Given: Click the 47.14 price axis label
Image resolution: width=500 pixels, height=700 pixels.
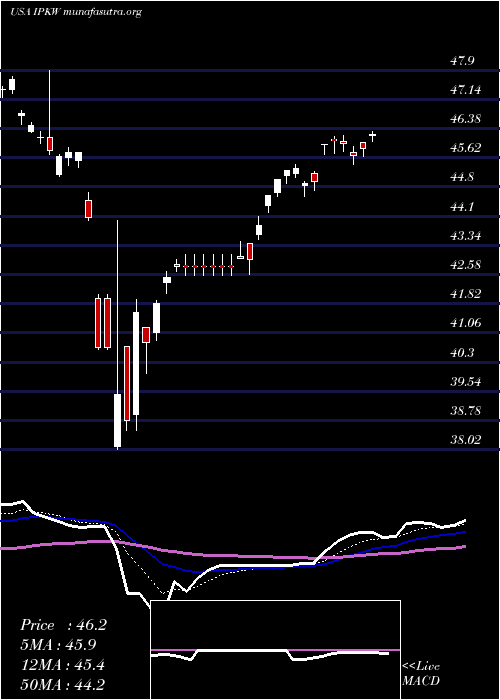Looking at the screenshot, I should tap(465, 90).
